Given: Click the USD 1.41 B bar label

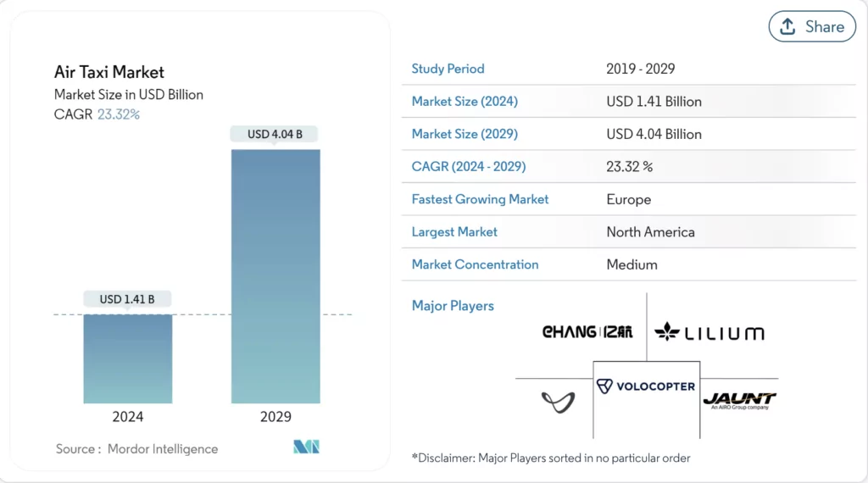Looking at the screenshot, I should [x=127, y=298].
